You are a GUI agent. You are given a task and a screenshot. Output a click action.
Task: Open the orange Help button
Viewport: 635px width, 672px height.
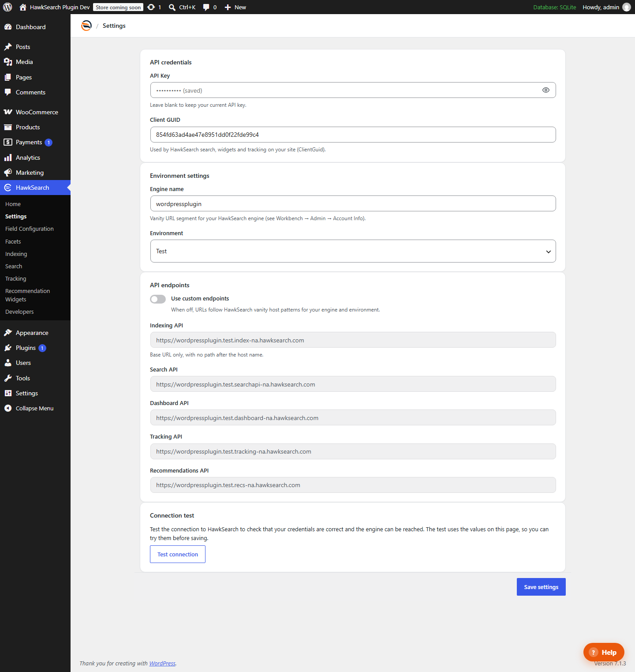604,652
